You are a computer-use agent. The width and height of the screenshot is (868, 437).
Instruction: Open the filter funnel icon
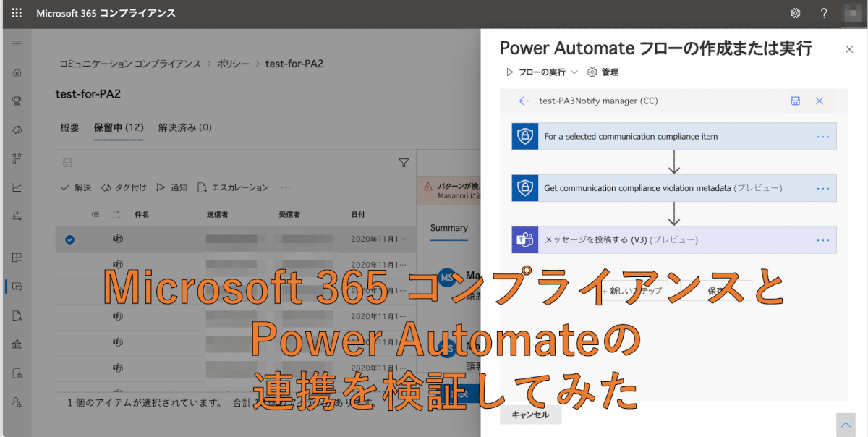[404, 163]
